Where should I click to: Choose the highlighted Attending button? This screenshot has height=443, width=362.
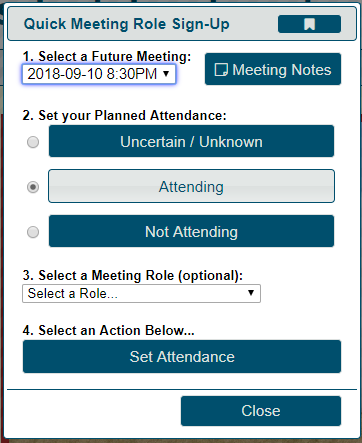191,186
